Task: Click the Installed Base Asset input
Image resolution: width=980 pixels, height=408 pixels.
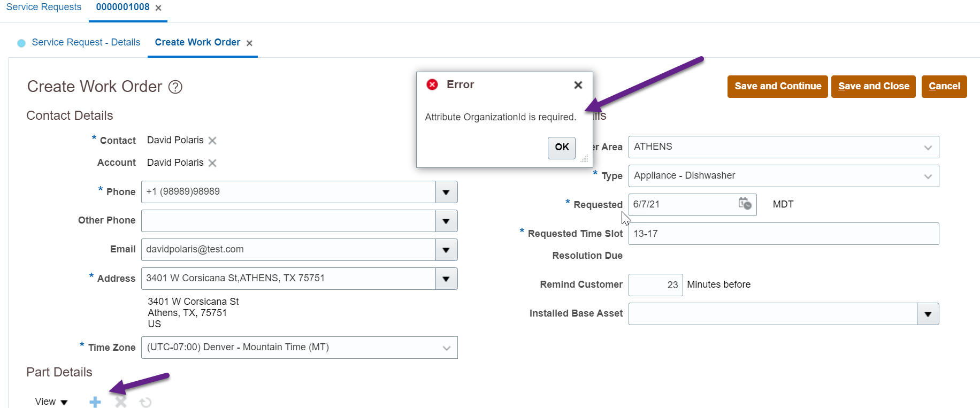Action: click(773, 314)
